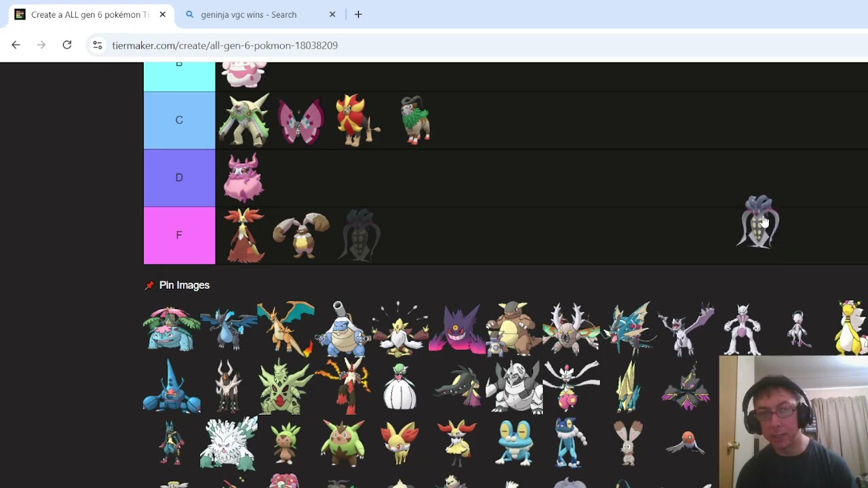The height and width of the screenshot is (488, 868).
Task: Close the tiermaker tab
Action: click(163, 14)
